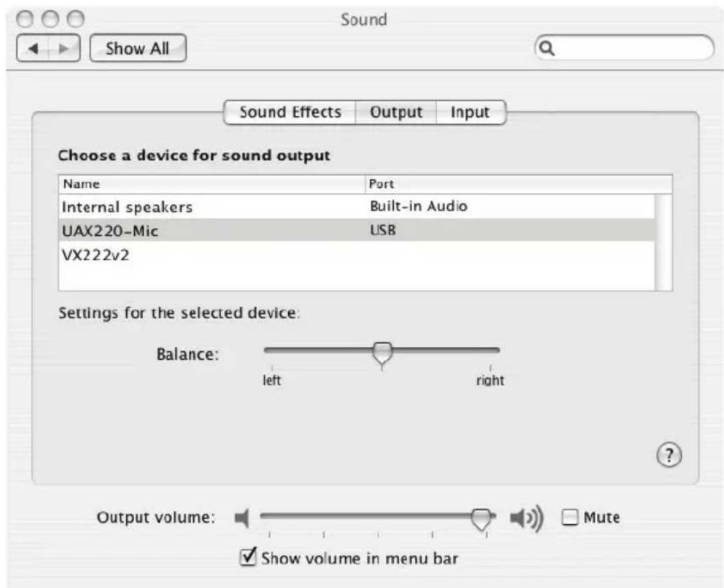The width and height of the screenshot is (724, 588).
Task: Open the Input tab
Action: tap(471, 112)
